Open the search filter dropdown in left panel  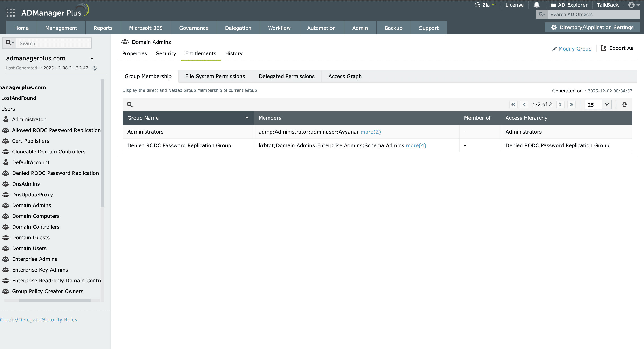(9, 43)
